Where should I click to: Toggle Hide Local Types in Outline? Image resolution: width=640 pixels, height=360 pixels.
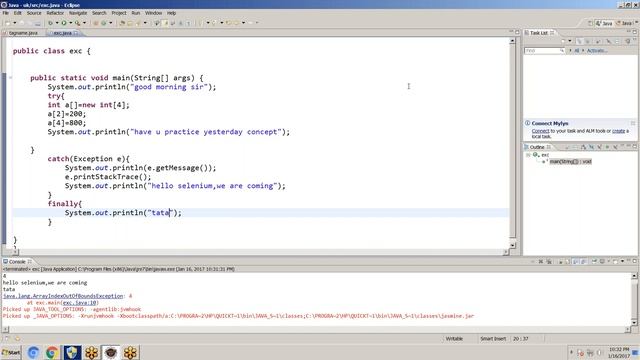tap(616, 147)
